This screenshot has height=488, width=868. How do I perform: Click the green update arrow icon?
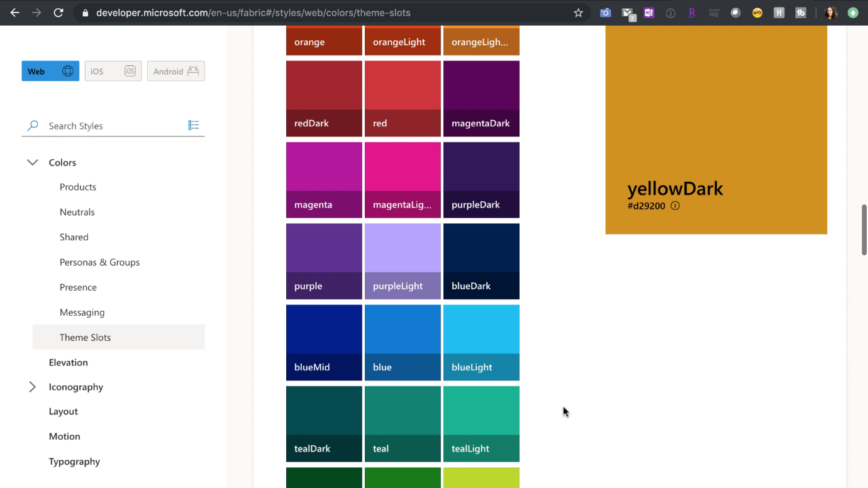coord(853,13)
